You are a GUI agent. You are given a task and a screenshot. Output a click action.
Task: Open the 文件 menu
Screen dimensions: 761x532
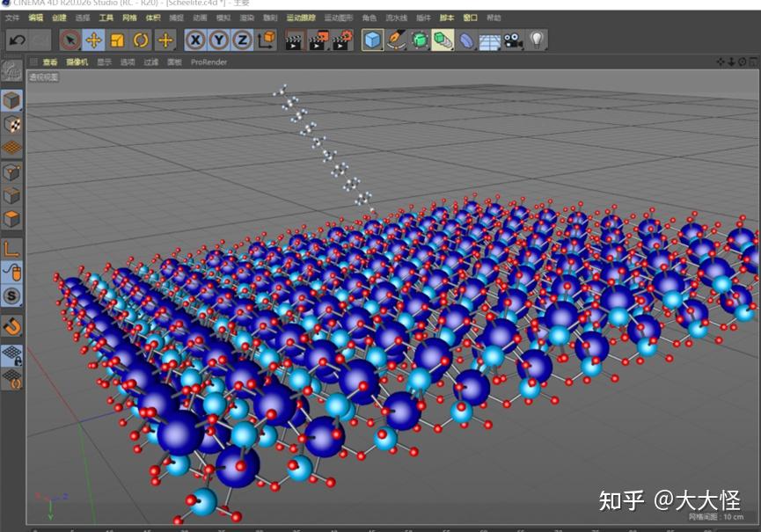click(x=12, y=18)
